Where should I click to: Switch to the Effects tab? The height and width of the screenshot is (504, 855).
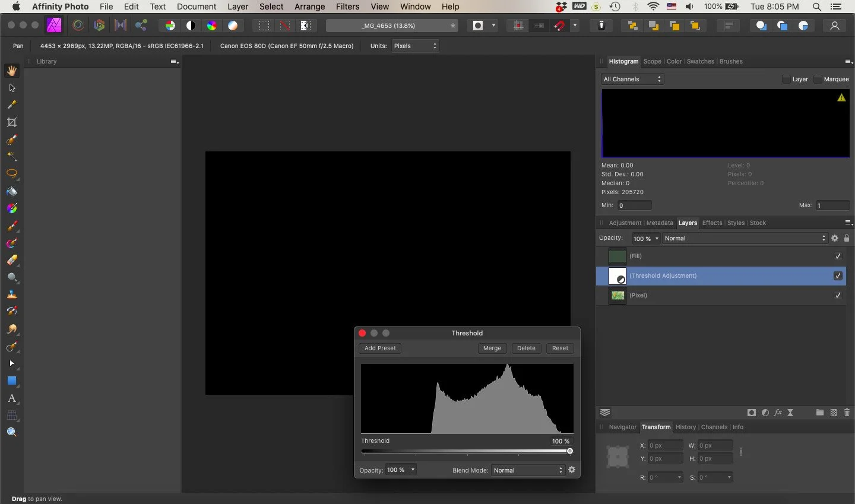712,223
